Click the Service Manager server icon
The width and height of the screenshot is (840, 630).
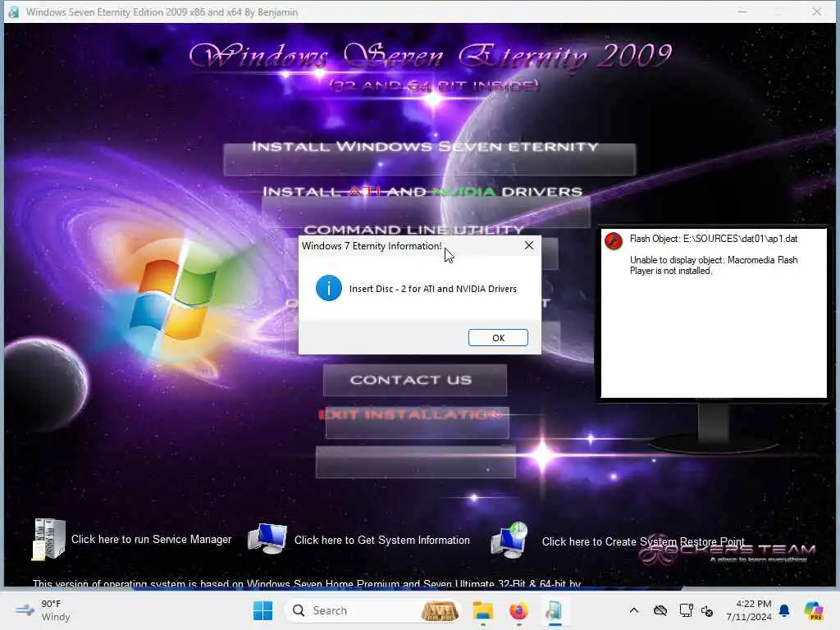(x=48, y=539)
